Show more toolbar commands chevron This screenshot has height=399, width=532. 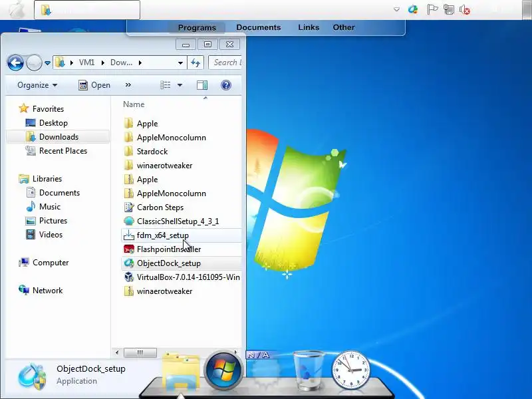pyautogui.click(x=128, y=85)
